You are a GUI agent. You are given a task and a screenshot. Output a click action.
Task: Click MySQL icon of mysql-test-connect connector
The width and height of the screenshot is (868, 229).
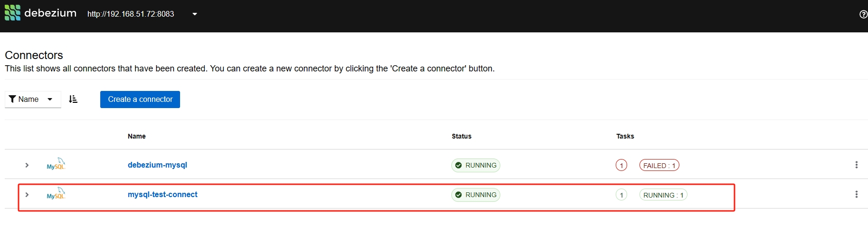pyautogui.click(x=56, y=194)
